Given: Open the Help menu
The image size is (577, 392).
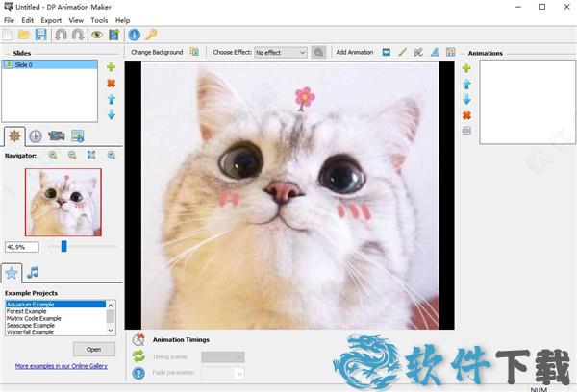Looking at the screenshot, I should pos(122,20).
